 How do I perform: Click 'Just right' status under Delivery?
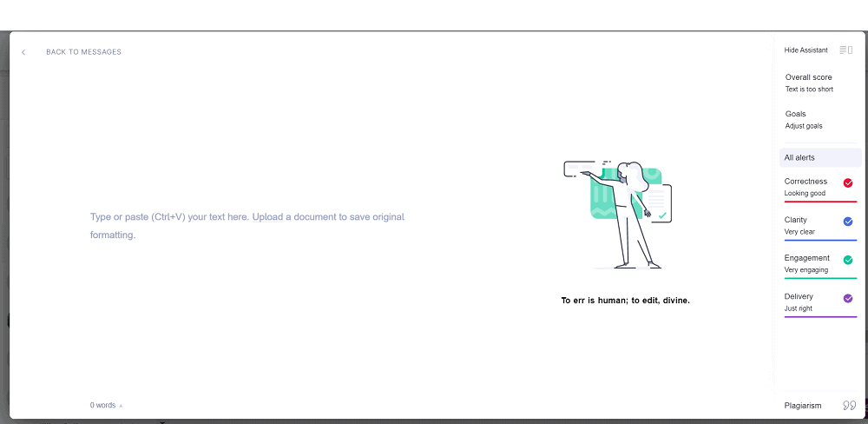point(799,308)
